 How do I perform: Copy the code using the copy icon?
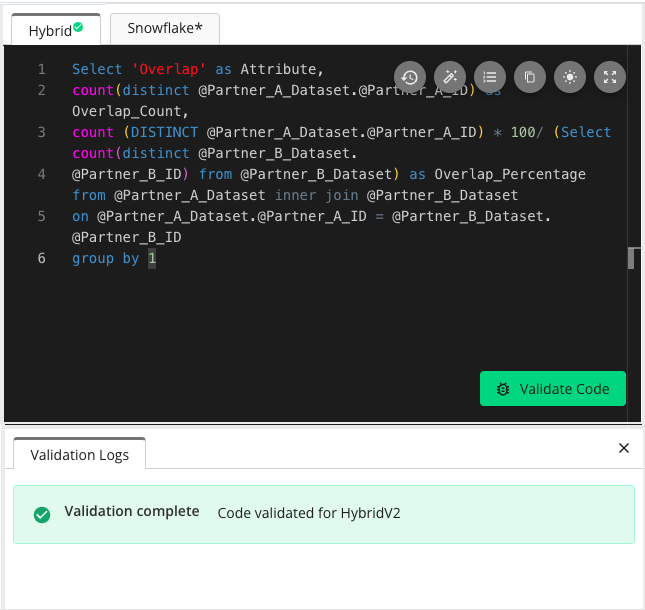point(530,77)
